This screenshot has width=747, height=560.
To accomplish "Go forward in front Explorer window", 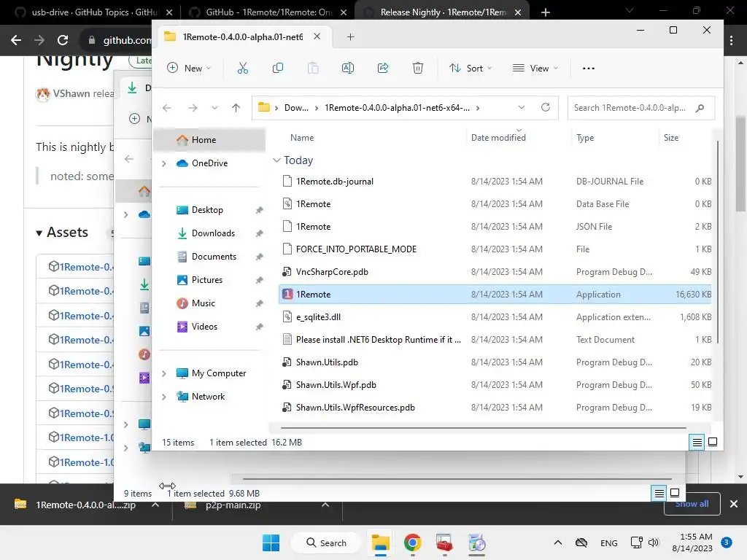I will coord(193,108).
